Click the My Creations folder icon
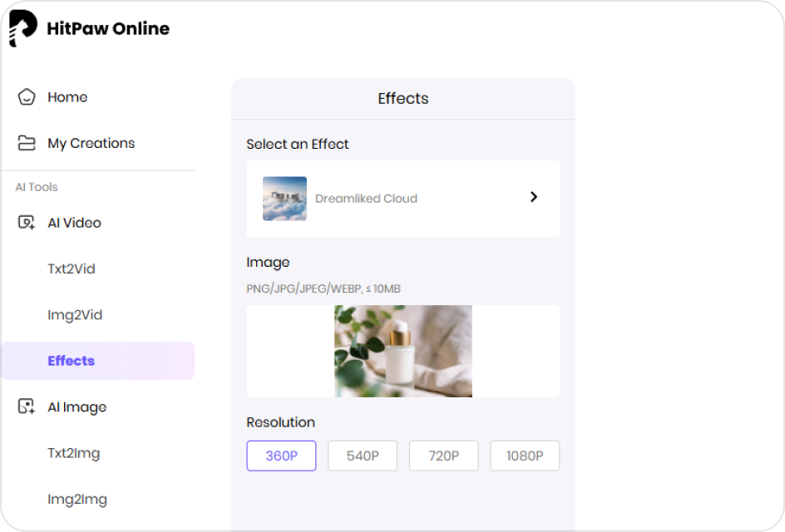Viewport: 785px width, 532px height. [x=27, y=143]
